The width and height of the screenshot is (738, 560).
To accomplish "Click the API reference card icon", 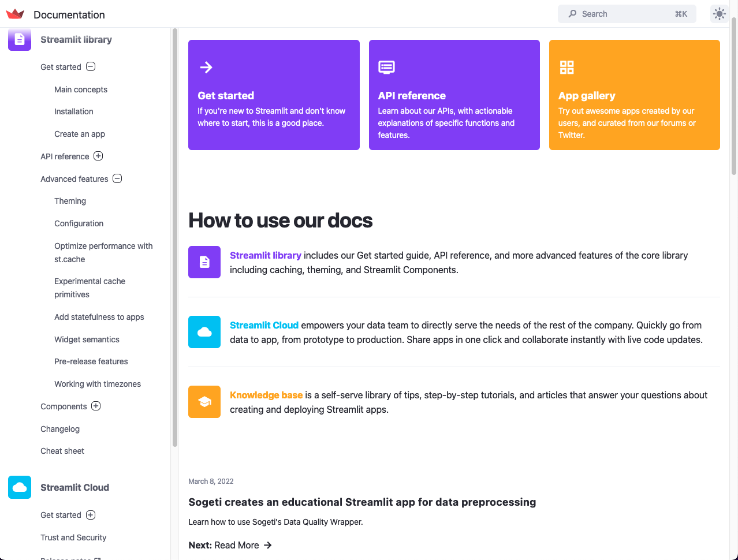I will 386,68.
